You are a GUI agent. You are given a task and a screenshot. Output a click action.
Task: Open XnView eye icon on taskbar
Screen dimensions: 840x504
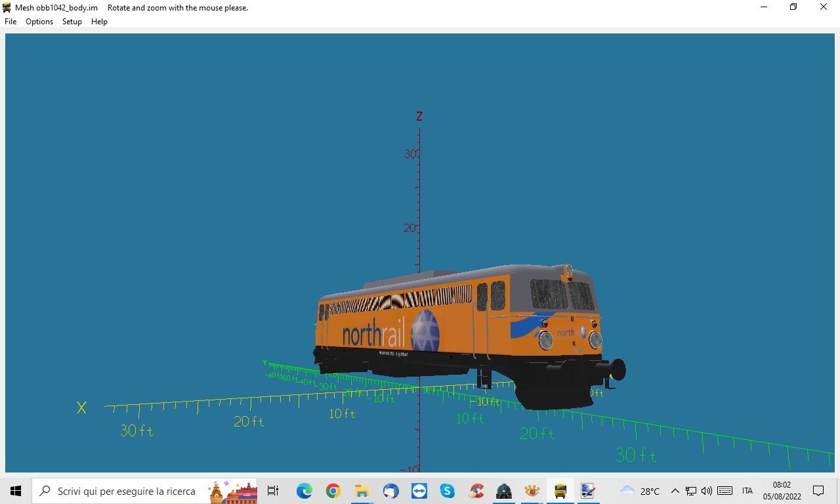(532, 491)
